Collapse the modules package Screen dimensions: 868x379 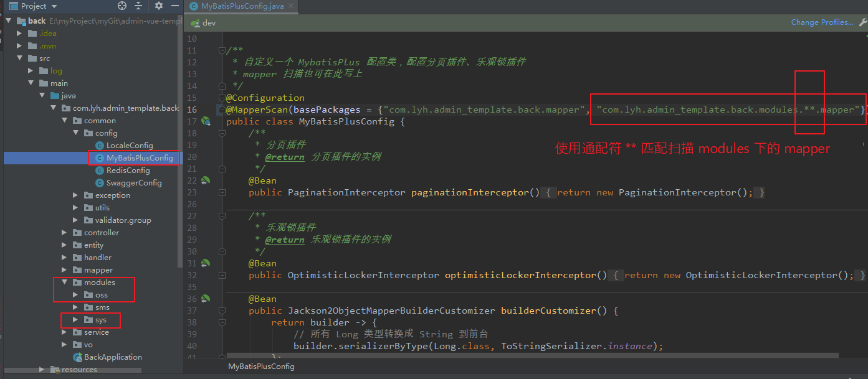[x=64, y=283]
